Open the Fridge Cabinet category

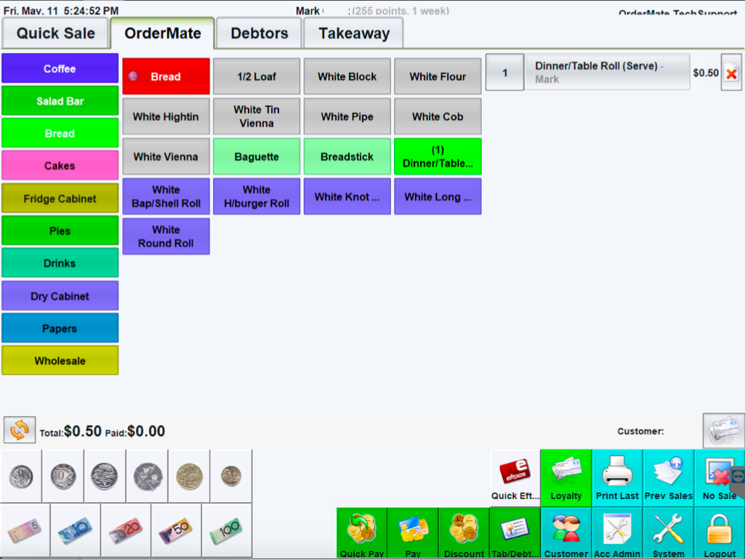coord(60,198)
